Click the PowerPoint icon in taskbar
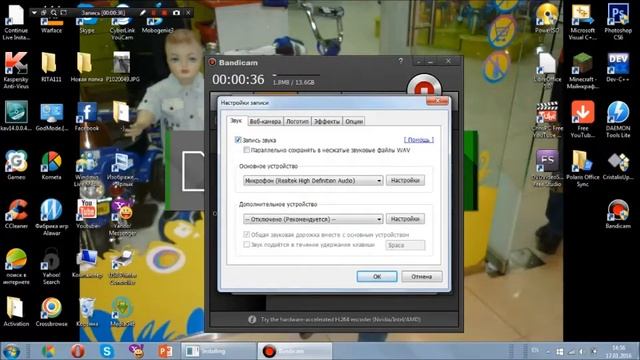This screenshot has width=640, height=360. (x=165, y=351)
